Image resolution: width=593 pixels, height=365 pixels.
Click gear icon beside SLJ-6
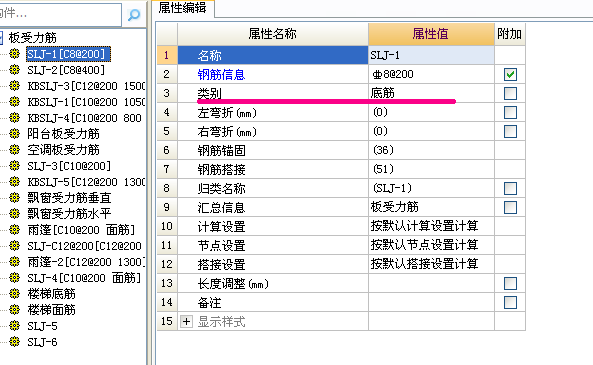click(x=14, y=342)
